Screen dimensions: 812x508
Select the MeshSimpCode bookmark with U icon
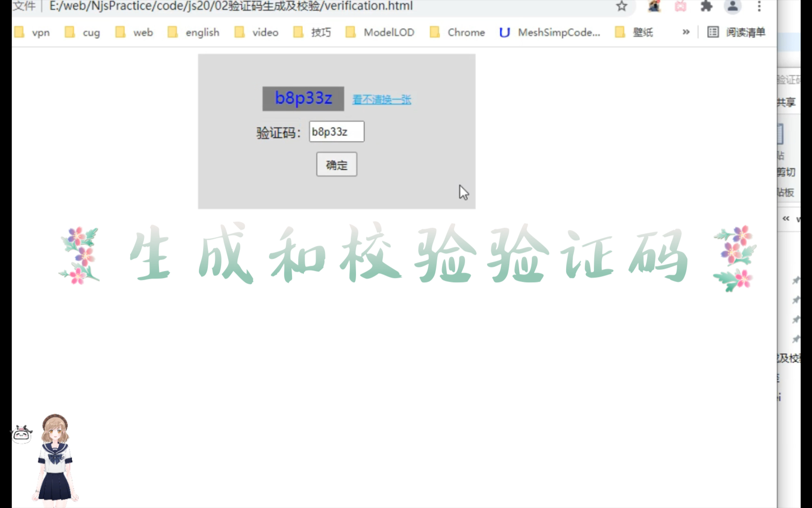[549, 32]
